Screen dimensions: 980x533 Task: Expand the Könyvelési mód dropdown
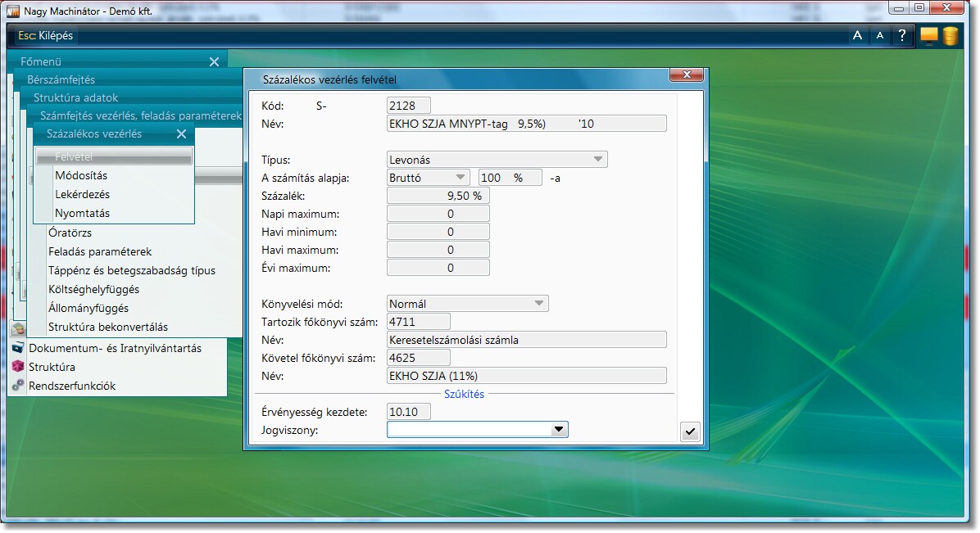pos(538,304)
